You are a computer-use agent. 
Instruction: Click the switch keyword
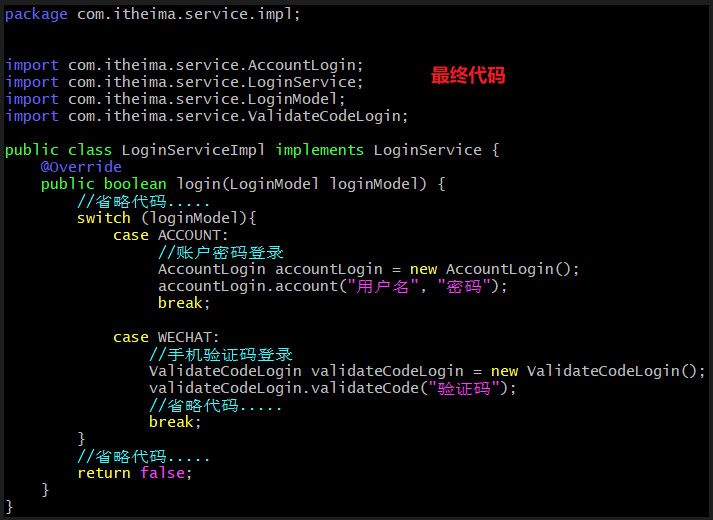104,218
